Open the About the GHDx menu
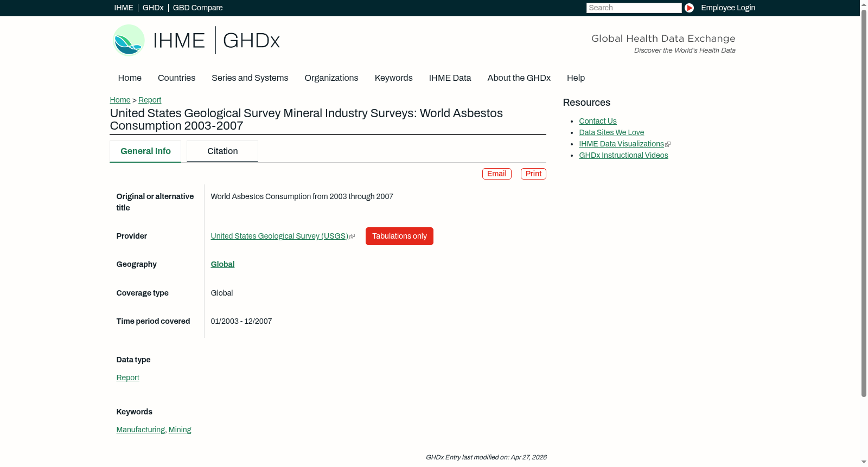 point(519,78)
